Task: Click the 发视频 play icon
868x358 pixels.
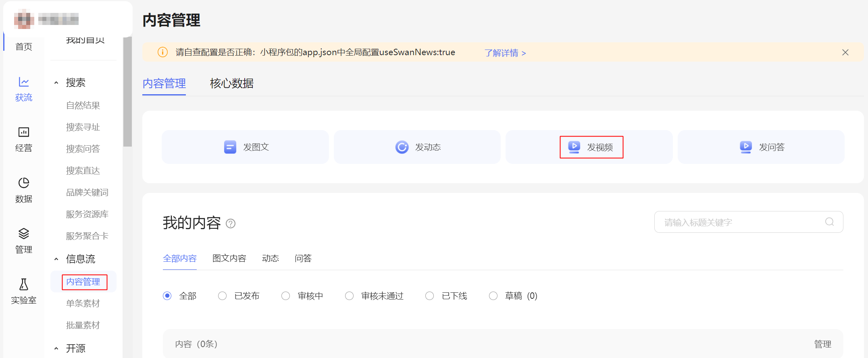Action: (x=574, y=147)
